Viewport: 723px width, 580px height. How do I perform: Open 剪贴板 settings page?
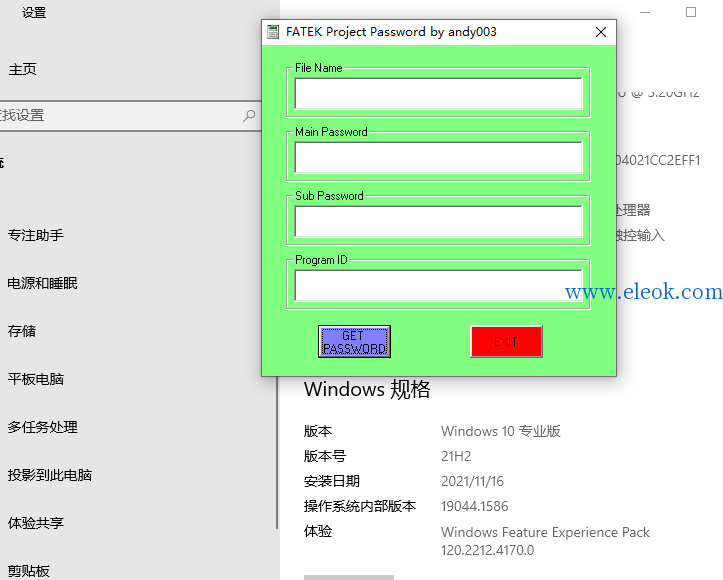29,571
